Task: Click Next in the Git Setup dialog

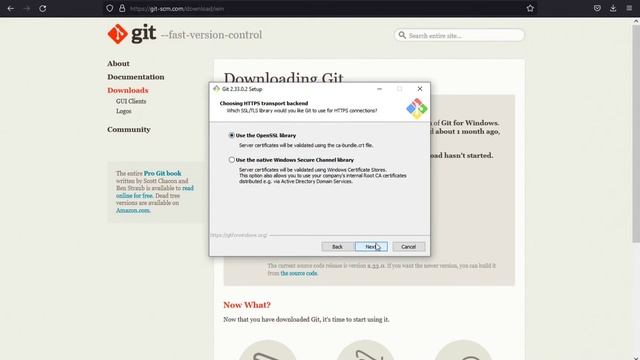Action: (x=371, y=247)
